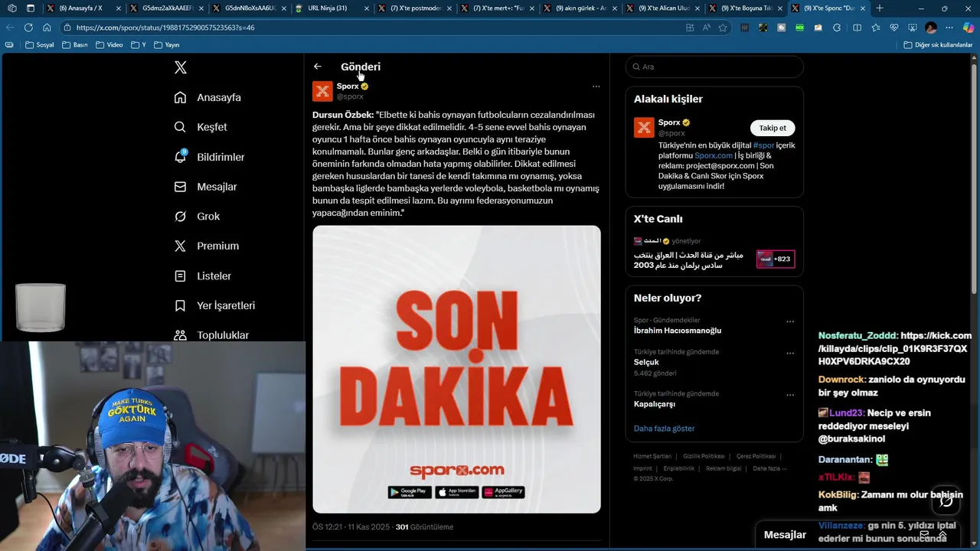Click the Ara search field
The image size is (980, 551).
[x=714, y=67]
